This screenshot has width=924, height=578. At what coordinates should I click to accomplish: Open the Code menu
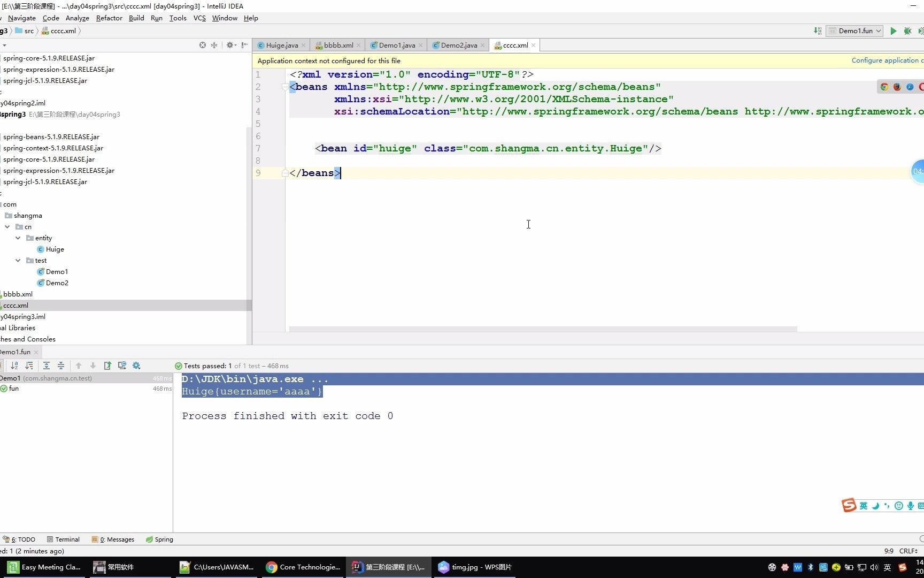(51, 18)
